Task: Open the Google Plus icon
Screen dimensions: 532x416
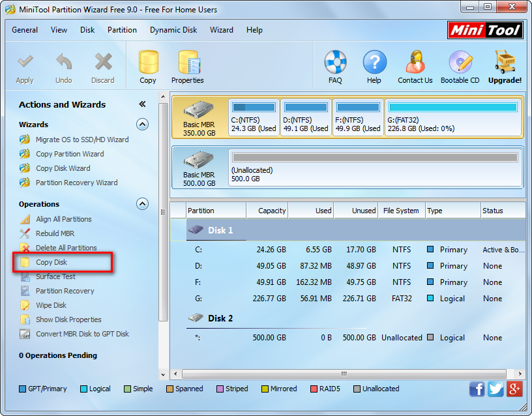Action: pyautogui.click(x=514, y=389)
